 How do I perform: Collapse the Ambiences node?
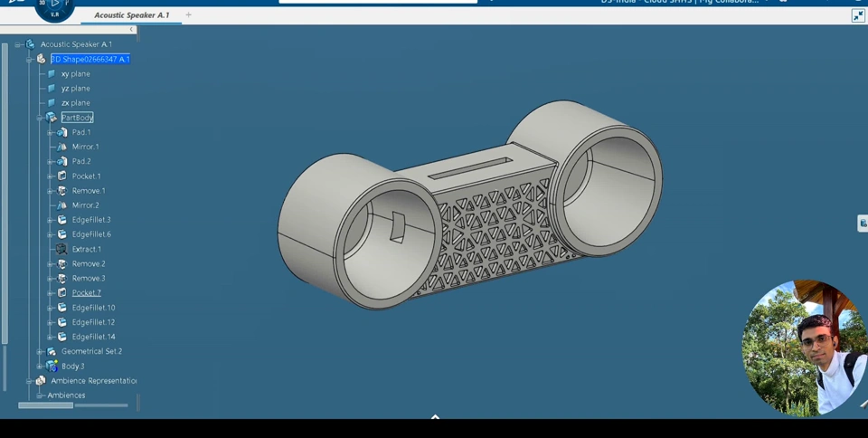39,395
